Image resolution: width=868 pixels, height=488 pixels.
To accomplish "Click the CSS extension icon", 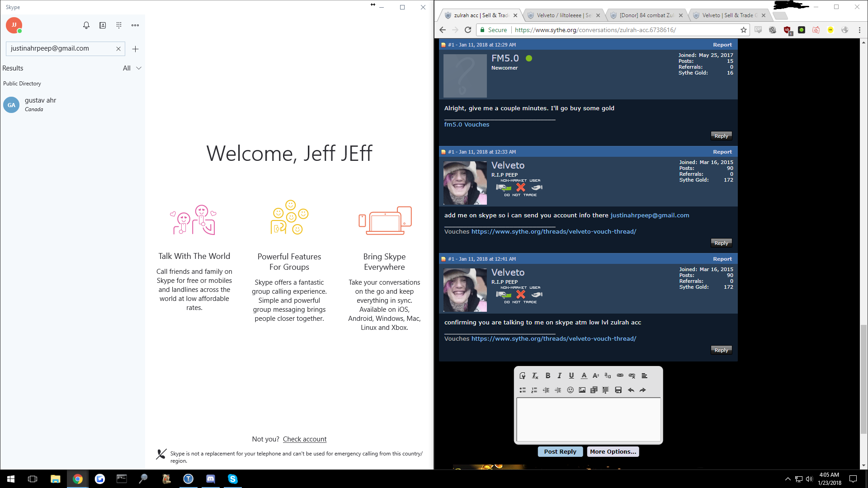I will click(758, 30).
